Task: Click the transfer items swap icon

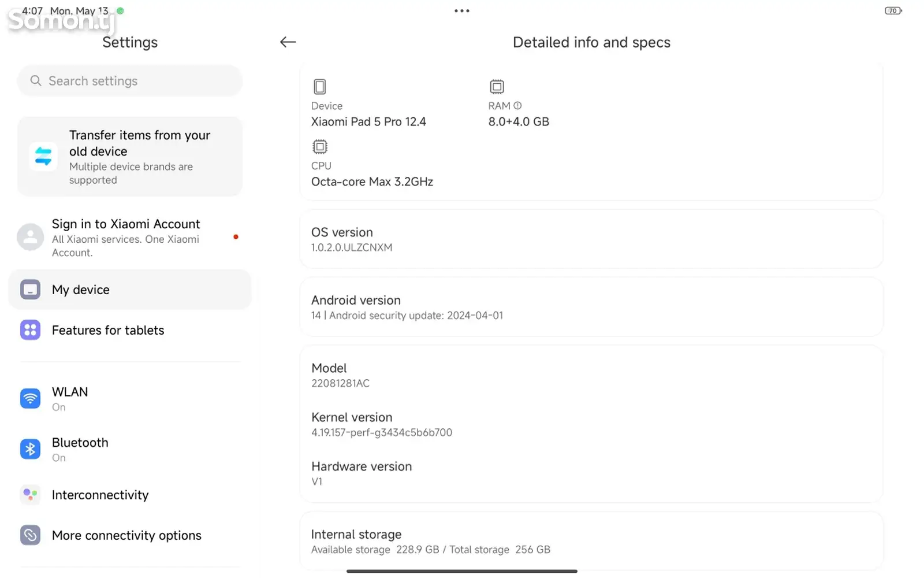Action: coord(43,157)
